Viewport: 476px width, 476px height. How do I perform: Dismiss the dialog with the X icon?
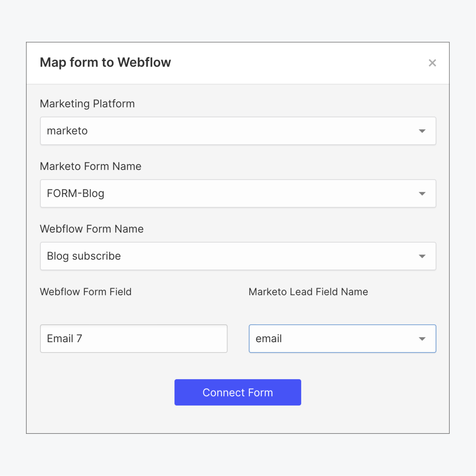point(433,63)
